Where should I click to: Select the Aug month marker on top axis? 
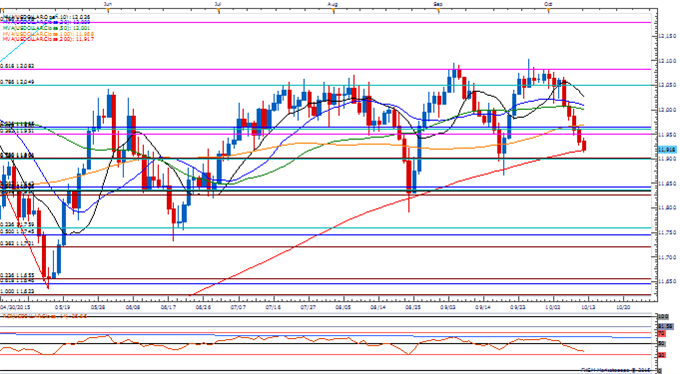333,3
